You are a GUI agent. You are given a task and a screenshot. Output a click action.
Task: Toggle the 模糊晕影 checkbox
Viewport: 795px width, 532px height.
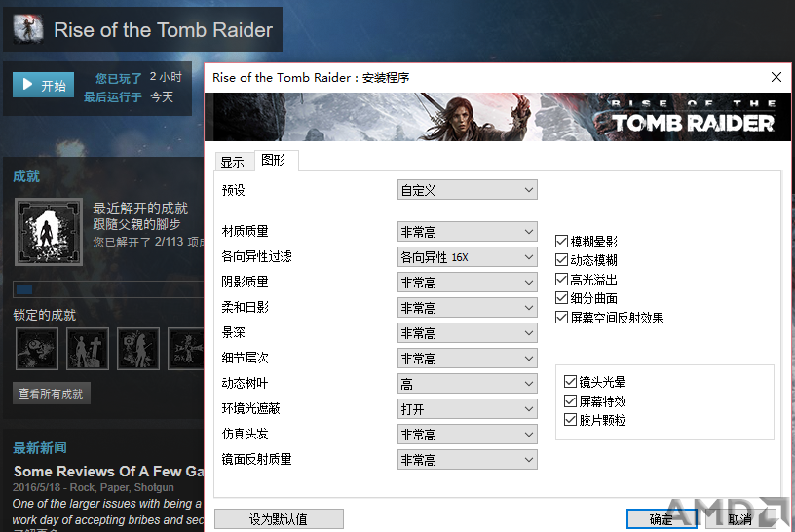[561, 242]
